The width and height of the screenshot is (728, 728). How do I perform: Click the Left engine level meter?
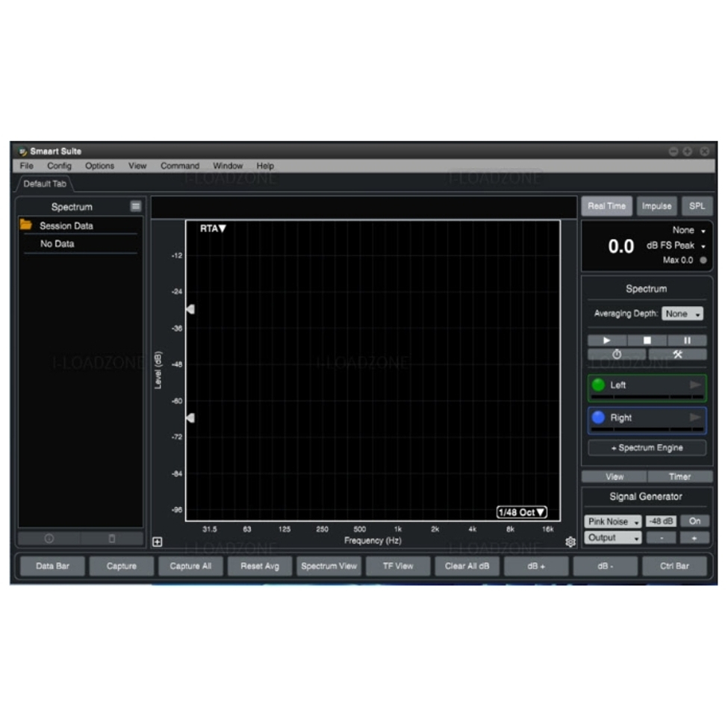coord(647,397)
